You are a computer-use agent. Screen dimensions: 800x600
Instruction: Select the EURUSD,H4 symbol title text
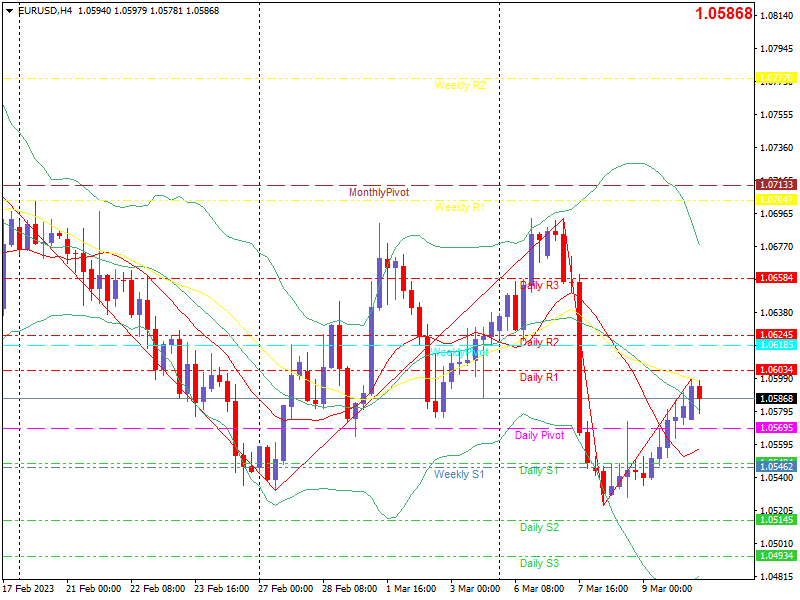coord(45,11)
